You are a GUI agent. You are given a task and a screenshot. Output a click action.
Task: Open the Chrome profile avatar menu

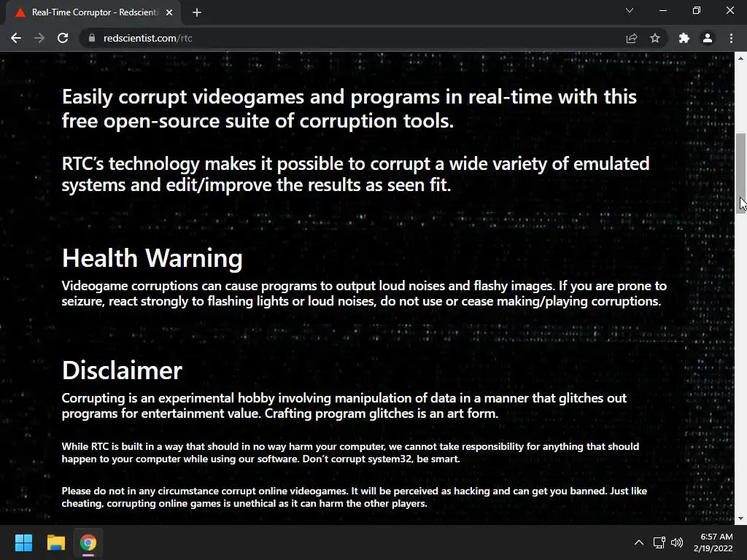pos(708,38)
